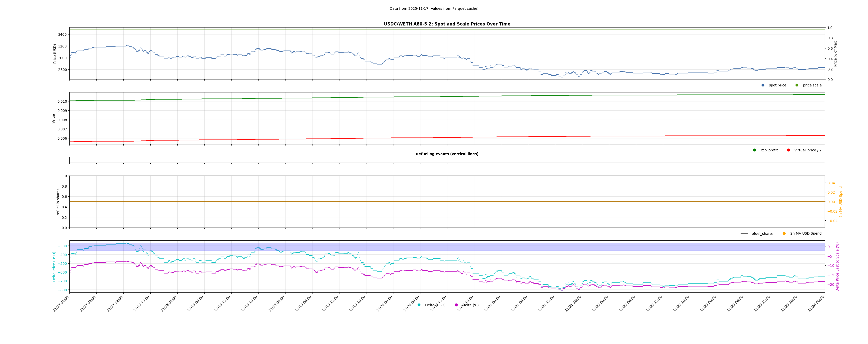This screenshot has width=868, height=344.
Task: Click the orange 2h MA USD Spend legend dot
Action: [784, 234]
